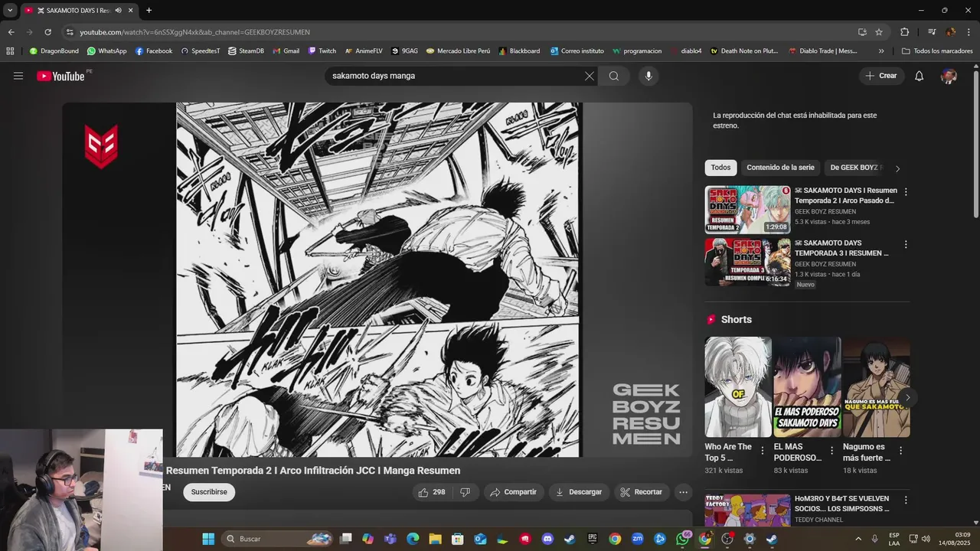Image resolution: width=980 pixels, height=551 pixels.
Task: Click the taskbar Buscar search box
Action: (276, 539)
